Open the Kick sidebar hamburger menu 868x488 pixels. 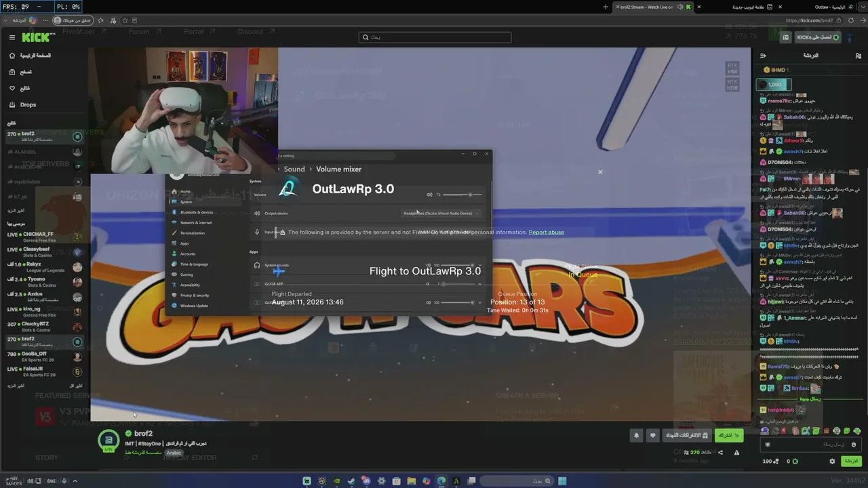[12, 37]
